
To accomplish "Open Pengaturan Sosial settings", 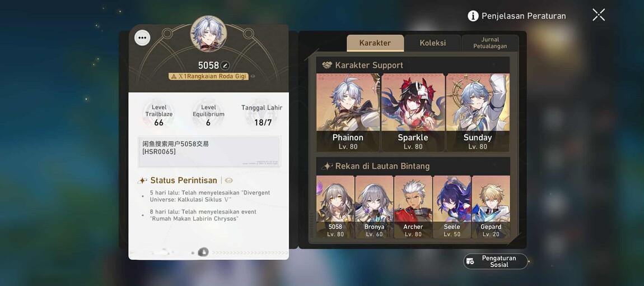I will coord(496,261).
